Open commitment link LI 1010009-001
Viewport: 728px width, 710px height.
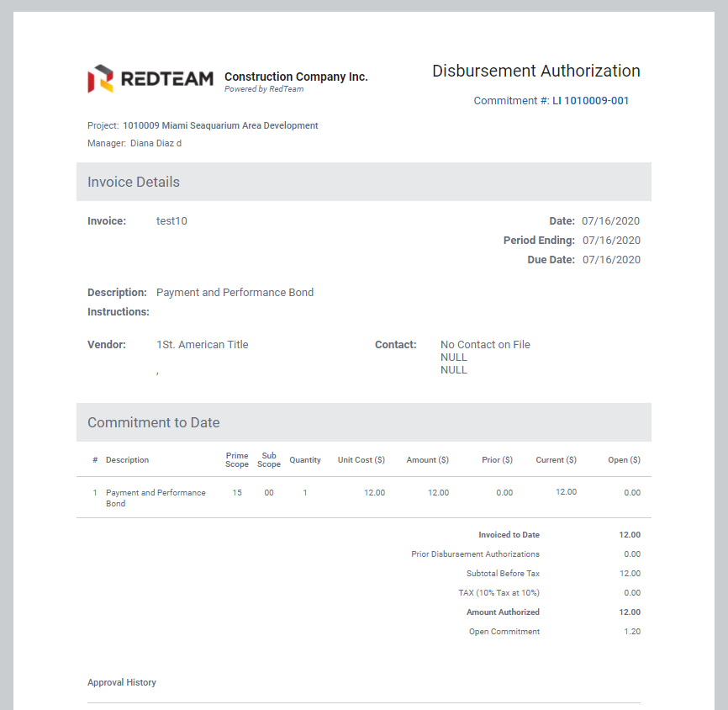pos(590,101)
